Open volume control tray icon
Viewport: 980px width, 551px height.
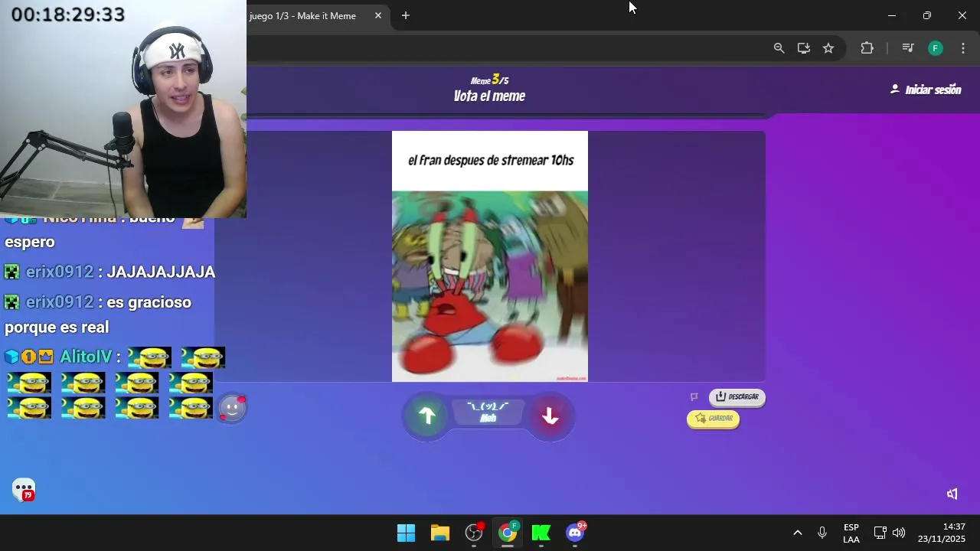point(899,533)
